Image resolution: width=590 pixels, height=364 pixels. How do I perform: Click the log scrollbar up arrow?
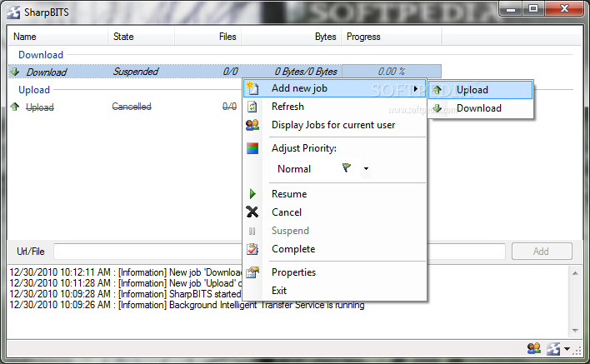click(575, 273)
